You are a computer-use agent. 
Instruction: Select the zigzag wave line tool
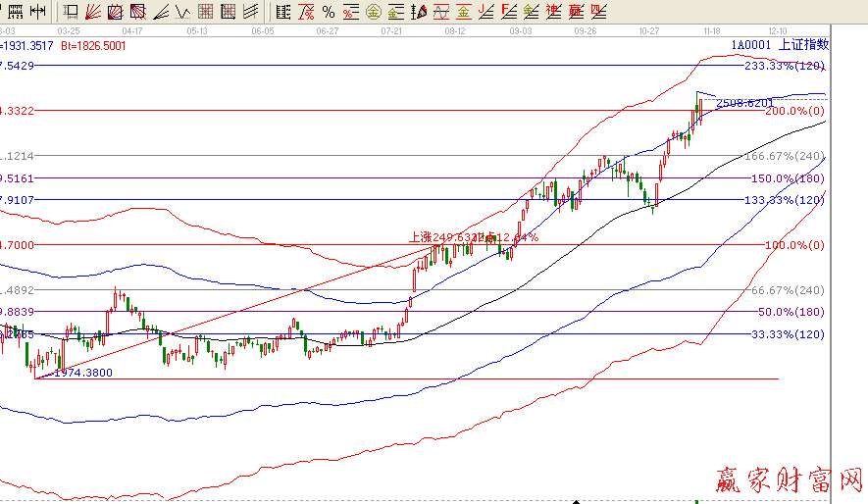point(184,12)
